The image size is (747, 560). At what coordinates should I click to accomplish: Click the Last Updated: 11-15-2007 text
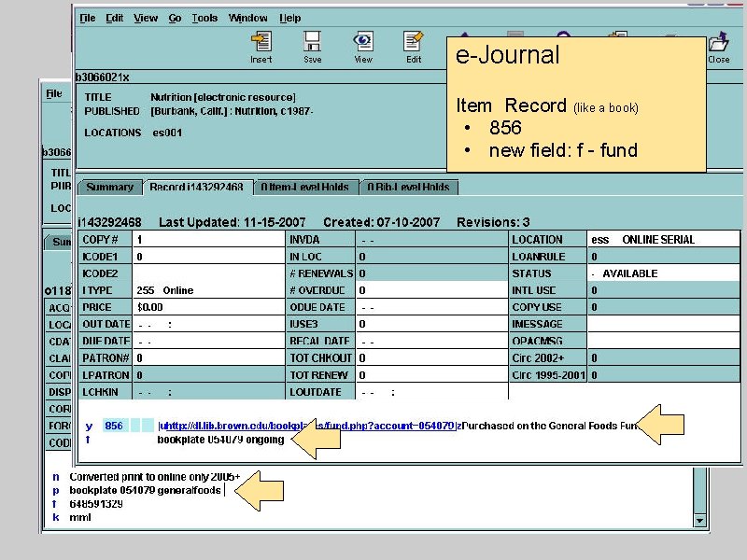pyautogui.click(x=232, y=222)
